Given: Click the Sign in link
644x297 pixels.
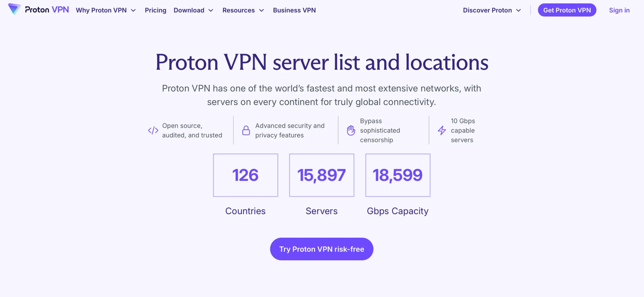Looking at the screenshot, I should point(619,10).
